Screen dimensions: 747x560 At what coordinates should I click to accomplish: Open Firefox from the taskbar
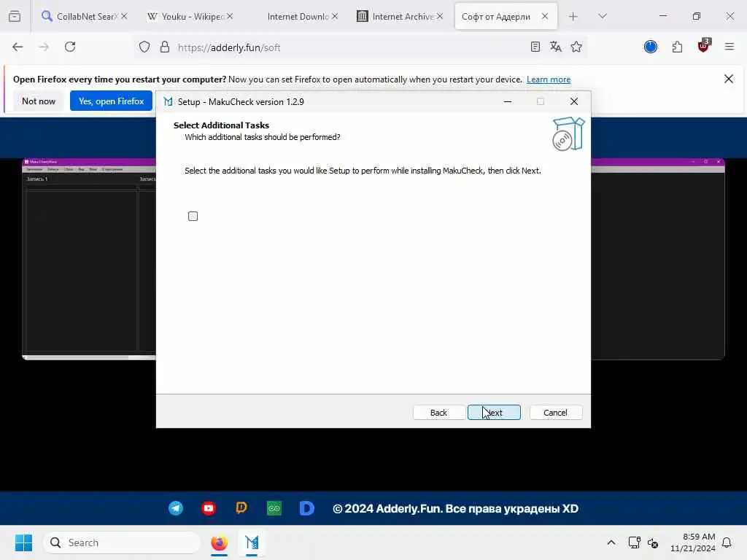[219, 542]
